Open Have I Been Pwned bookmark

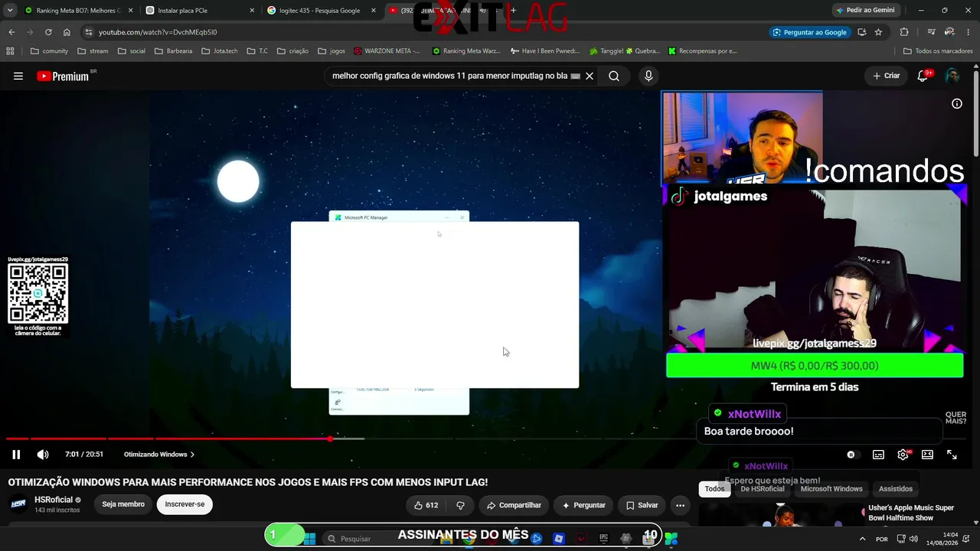click(x=545, y=51)
